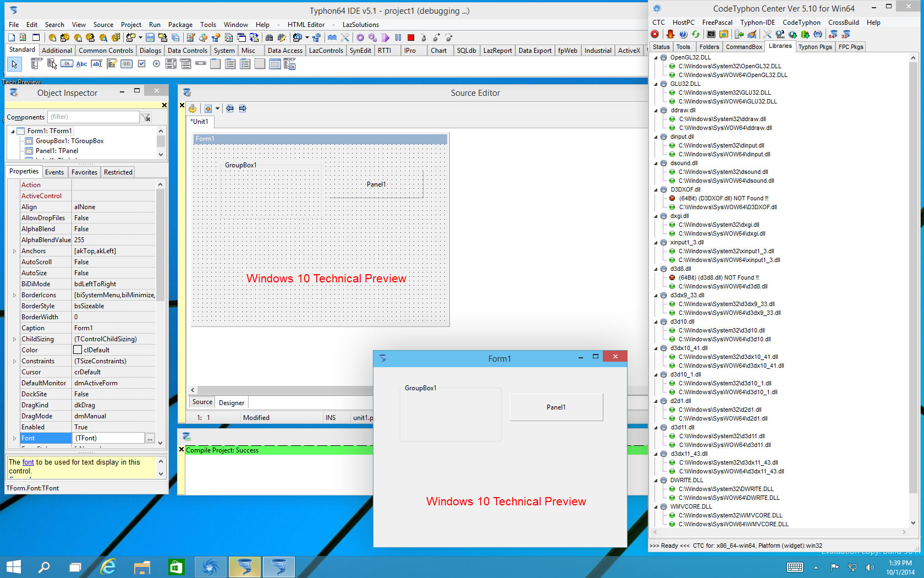Switch to the Events tab
Viewport: 924px width, 578px height.
coord(54,172)
